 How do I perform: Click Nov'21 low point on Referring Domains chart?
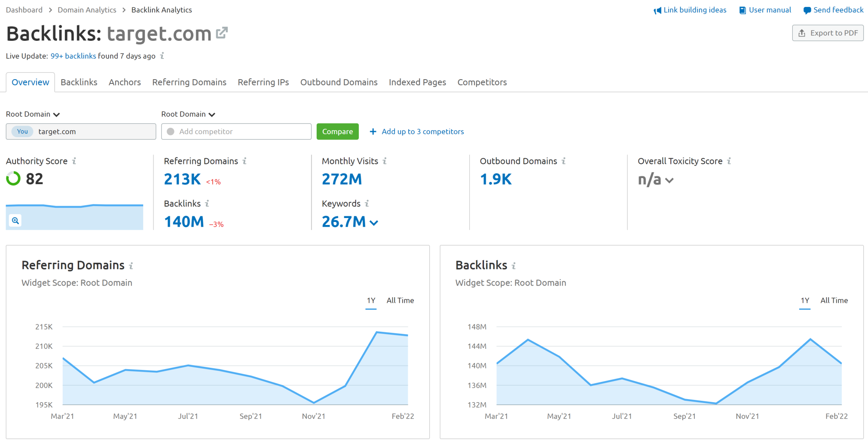[314, 403]
